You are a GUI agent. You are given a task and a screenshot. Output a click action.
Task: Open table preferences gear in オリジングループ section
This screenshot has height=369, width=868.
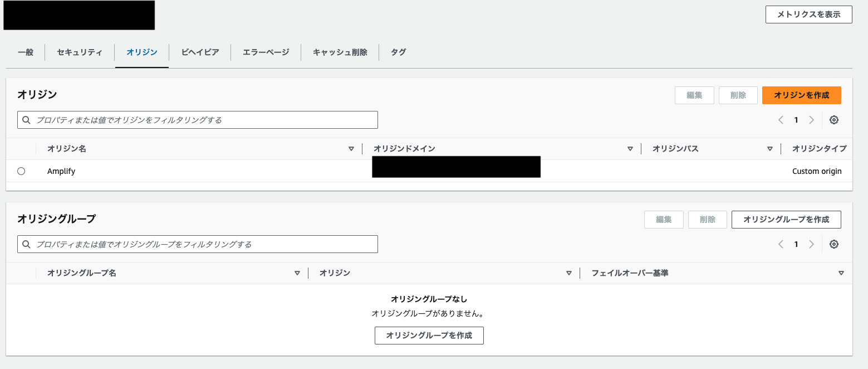[x=833, y=244]
